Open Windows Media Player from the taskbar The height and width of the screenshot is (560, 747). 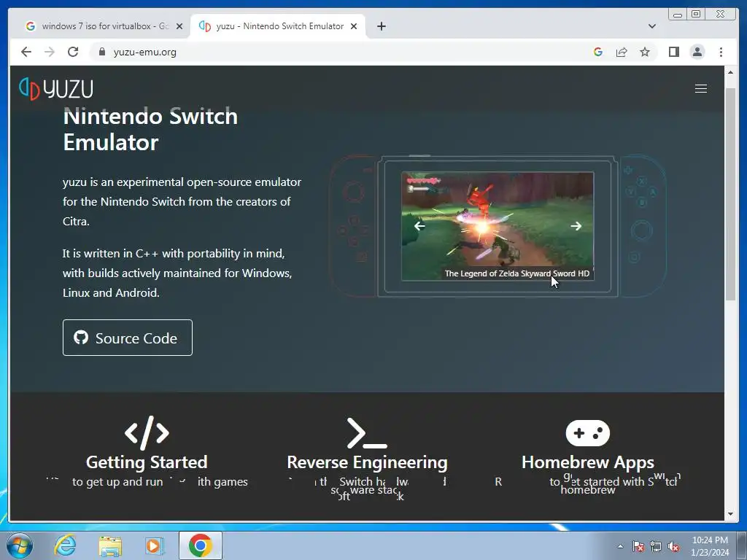154,545
